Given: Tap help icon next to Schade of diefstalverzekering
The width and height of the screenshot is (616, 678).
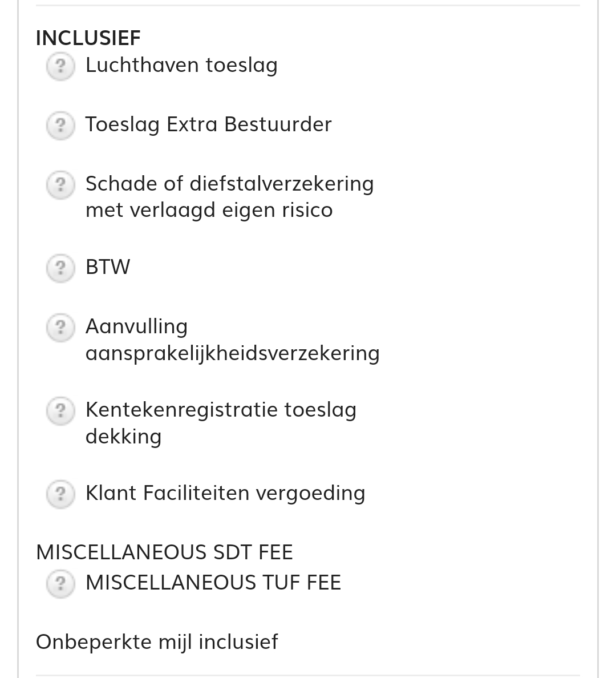Looking at the screenshot, I should point(60,185).
